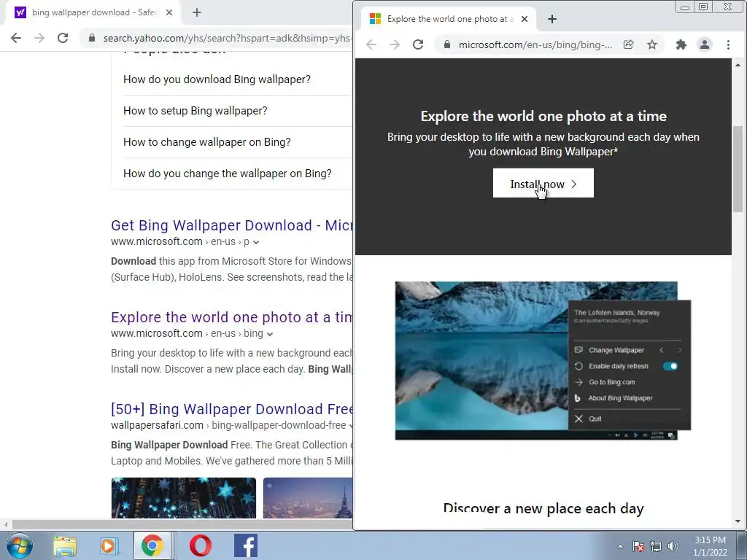Launch Windows Media Player from taskbar

point(108,545)
